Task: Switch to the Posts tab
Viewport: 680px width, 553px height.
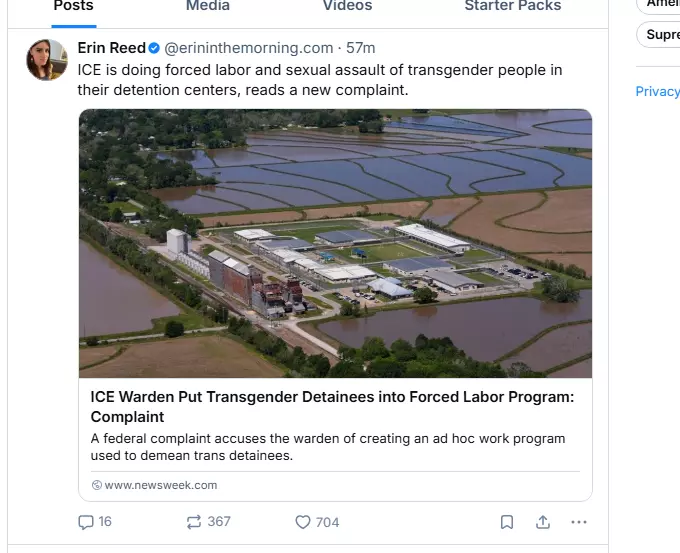Action: click(73, 6)
